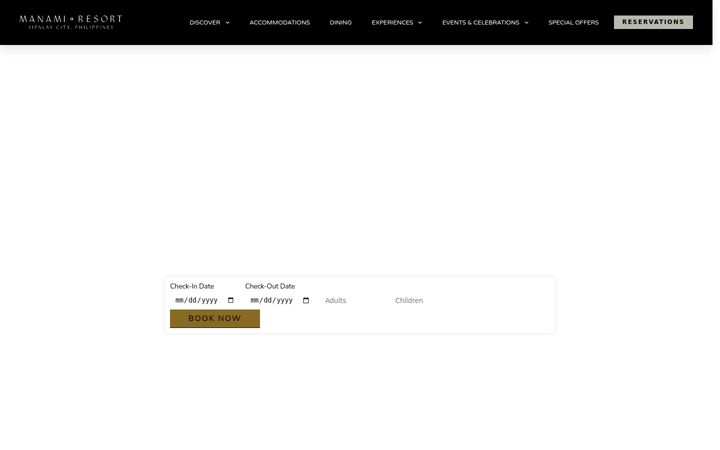The image size is (720, 450).
Task: View Special Offers page
Action: pos(574,22)
